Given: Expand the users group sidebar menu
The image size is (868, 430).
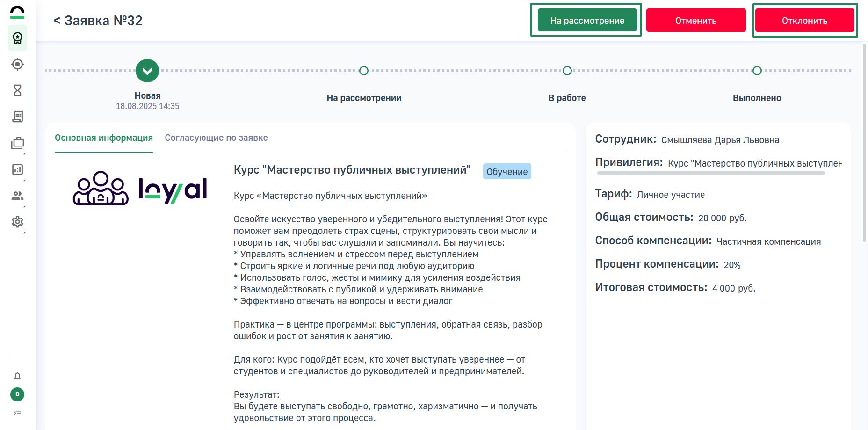Looking at the screenshot, I should 17,196.
